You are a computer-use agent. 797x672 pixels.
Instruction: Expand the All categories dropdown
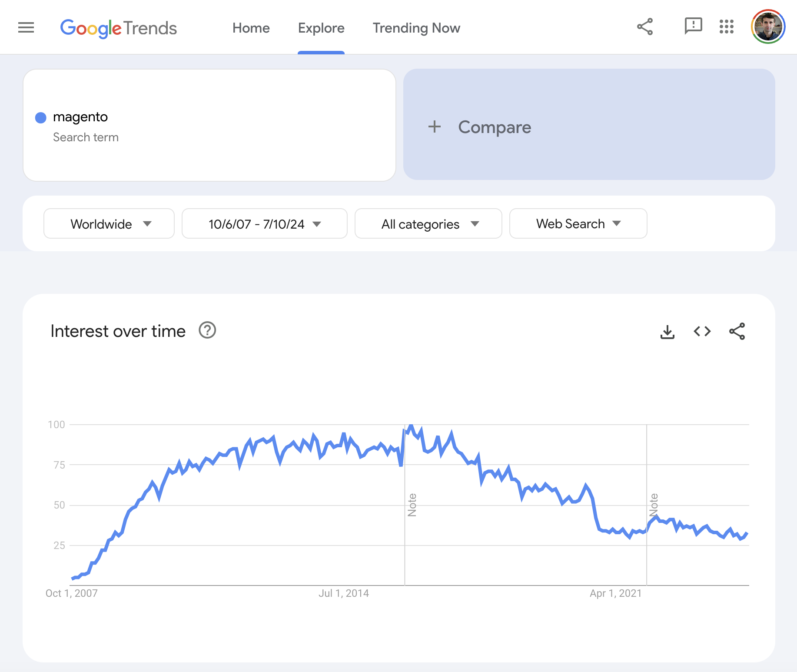(428, 223)
